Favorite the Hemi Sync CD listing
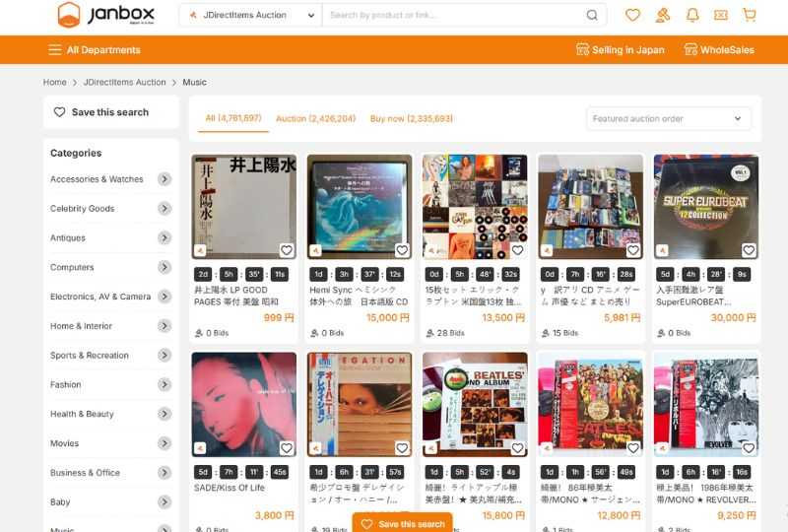 point(402,250)
